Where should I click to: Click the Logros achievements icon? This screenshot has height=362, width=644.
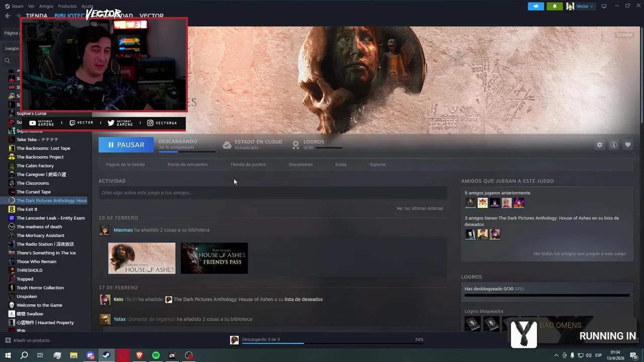coord(296,145)
